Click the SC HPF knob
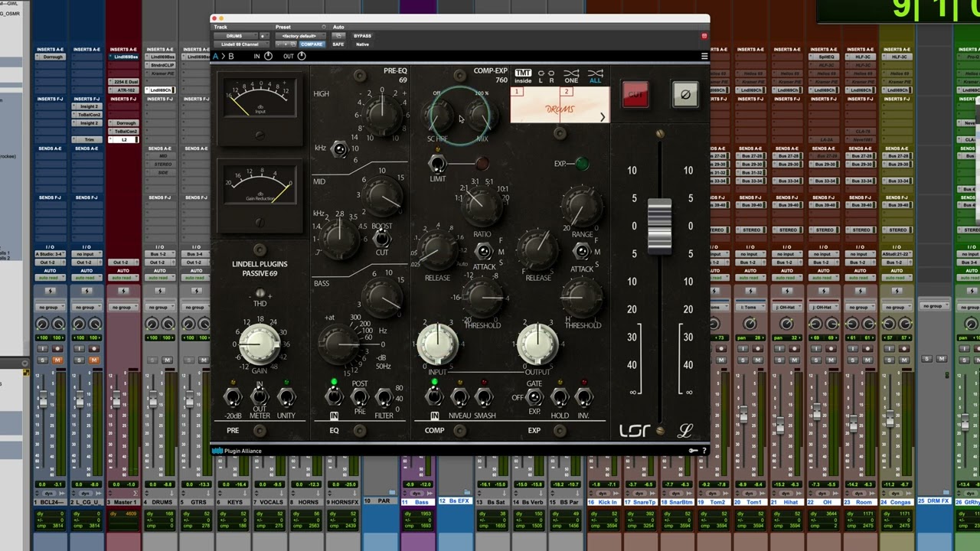Screen dimensions: 980x551 tap(439, 116)
